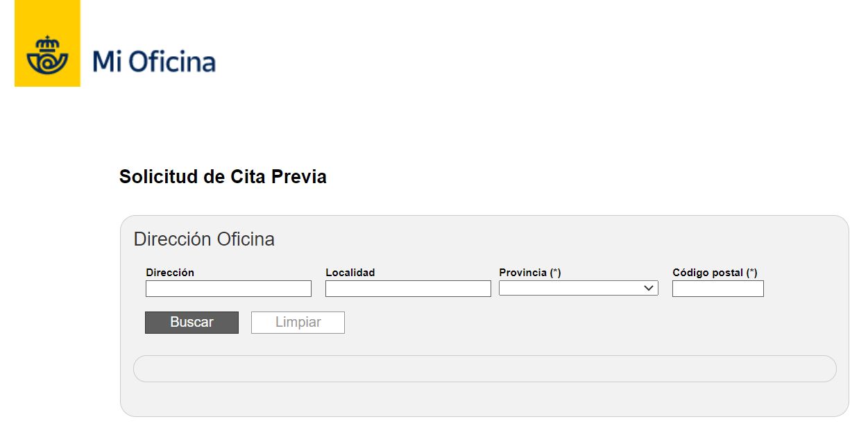The width and height of the screenshot is (868, 435).
Task: Click the Mi Oficina brand text
Action: 154,62
